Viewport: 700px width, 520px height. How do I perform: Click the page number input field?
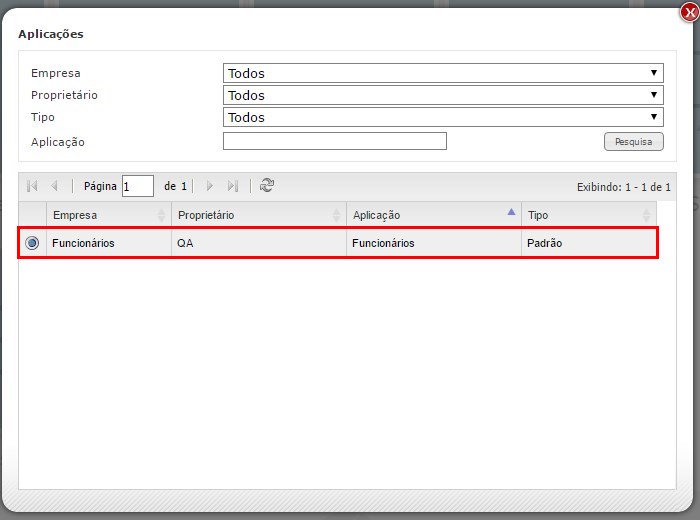(x=138, y=186)
